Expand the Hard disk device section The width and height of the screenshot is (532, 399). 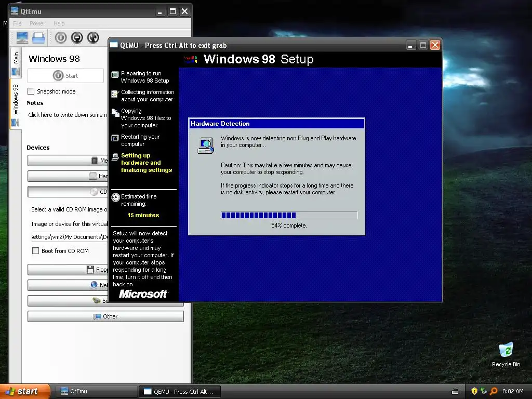(x=68, y=176)
